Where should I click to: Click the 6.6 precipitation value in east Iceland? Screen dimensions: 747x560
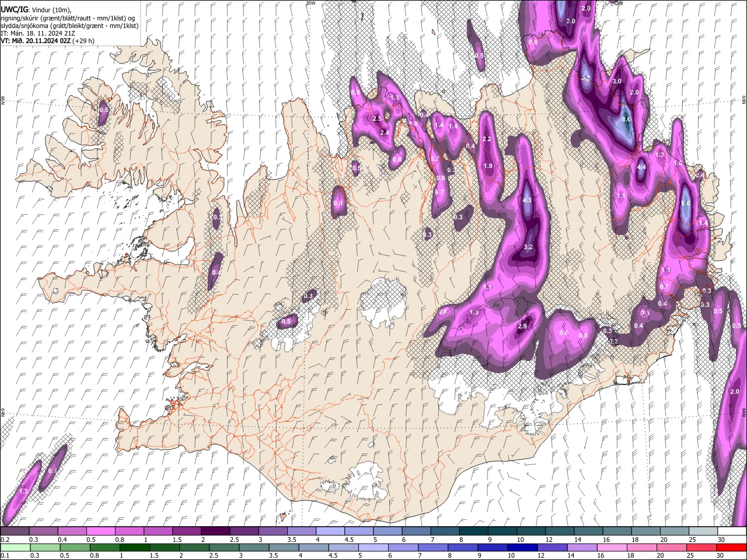(686, 203)
